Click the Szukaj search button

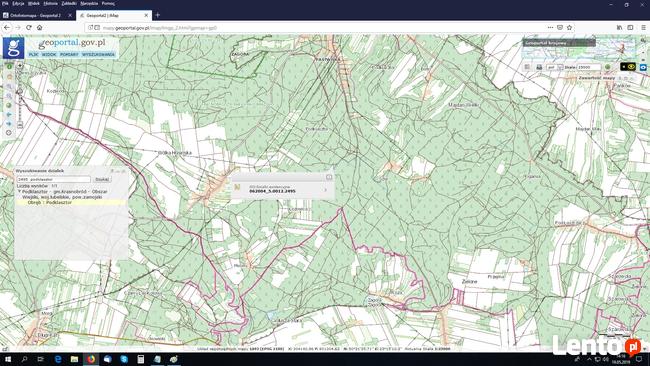(x=102, y=179)
